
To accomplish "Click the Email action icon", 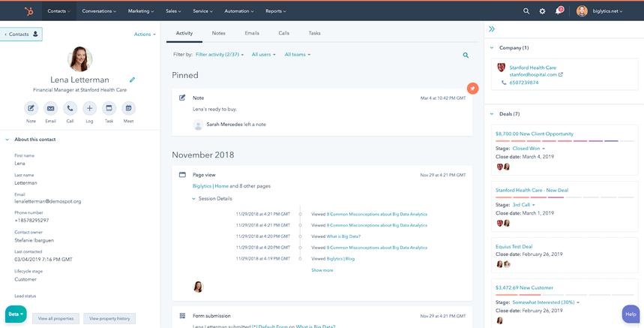I will tap(50, 109).
